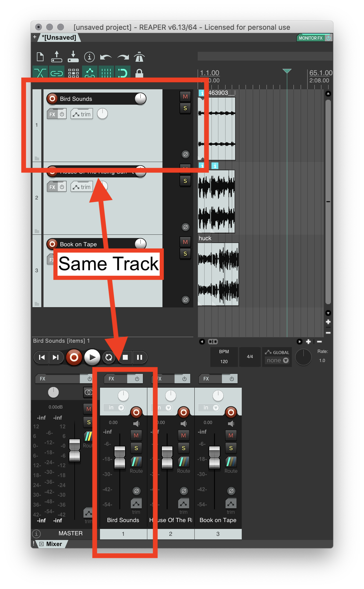Solo the Book on Tape track

pyautogui.click(x=185, y=254)
